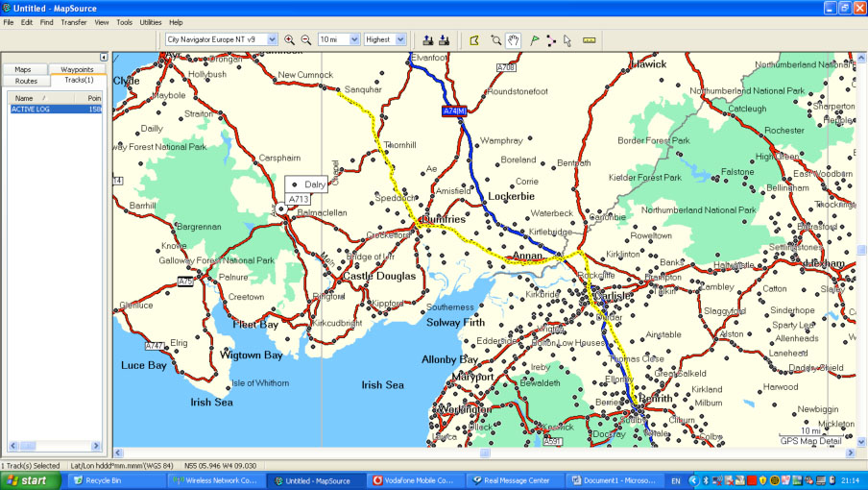Open the Wireless Network Connection taskbar button
Viewport: 868px width, 490px height.
(x=215, y=480)
